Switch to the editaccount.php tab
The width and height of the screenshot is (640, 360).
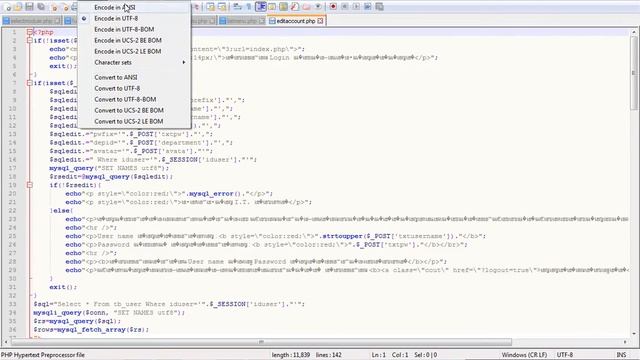click(296, 21)
